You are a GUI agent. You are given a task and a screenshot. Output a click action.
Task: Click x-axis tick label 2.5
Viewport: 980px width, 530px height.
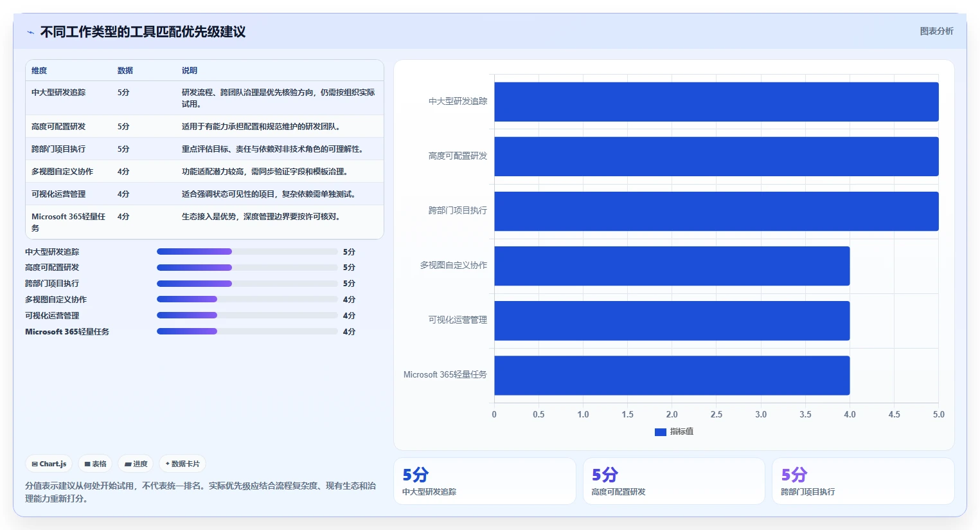717,415
